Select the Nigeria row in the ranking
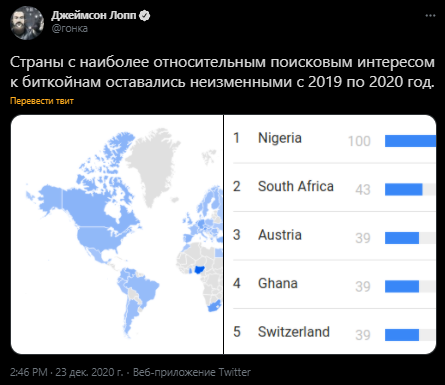The width and height of the screenshot is (445, 385). pyautogui.click(x=334, y=139)
